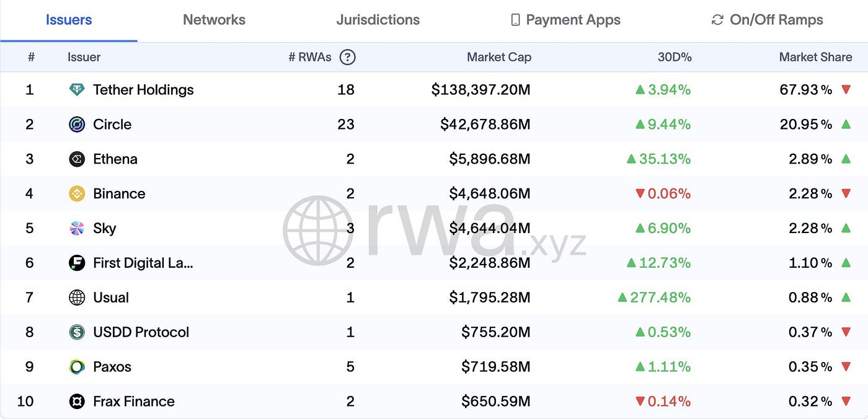Sort by the # rank column header
The width and height of the screenshot is (868, 419).
click(x=31, y=57)
